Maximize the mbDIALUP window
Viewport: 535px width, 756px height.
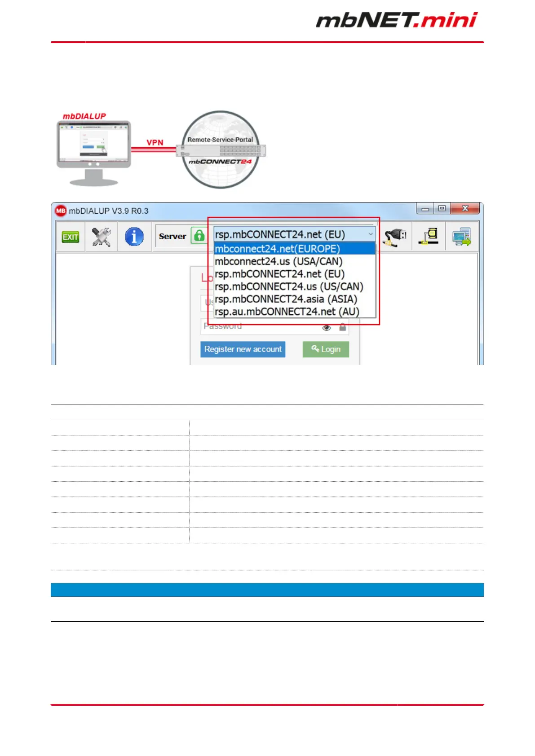tap(442, 208)
